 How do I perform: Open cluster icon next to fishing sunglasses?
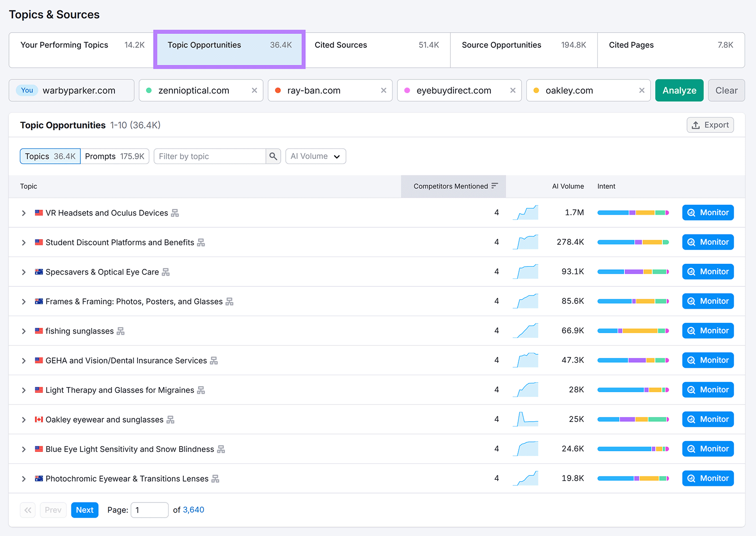click(x=120, y=331)
